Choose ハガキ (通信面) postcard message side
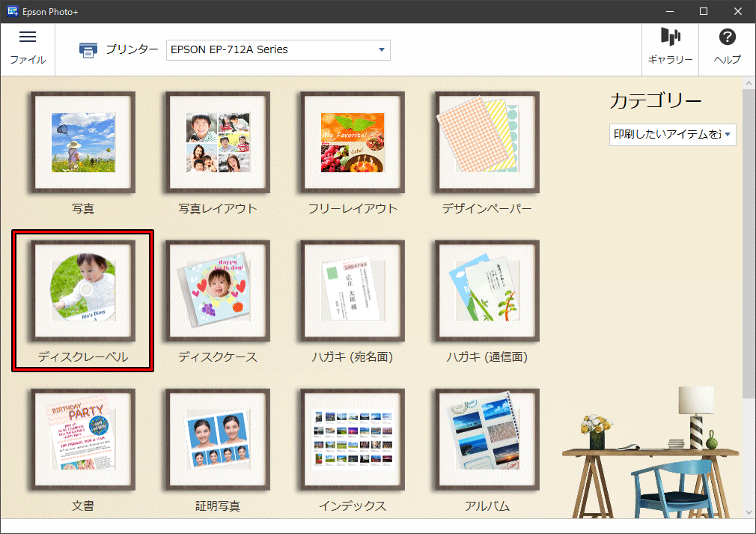756x534 pixels. tap(487, 302)
